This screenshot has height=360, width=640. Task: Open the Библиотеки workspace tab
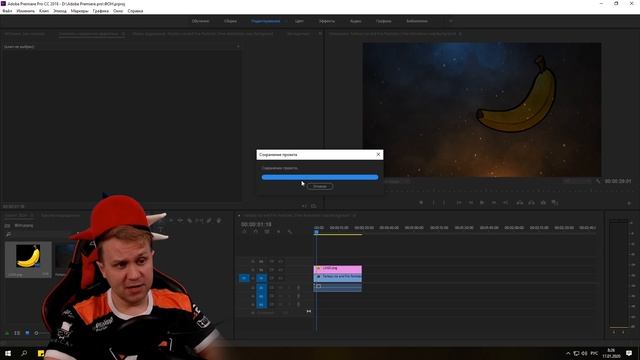(417, 21)
